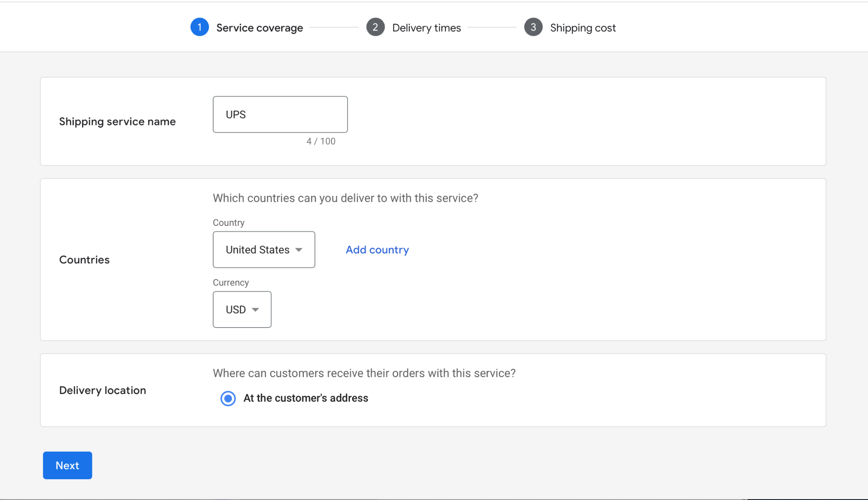The width and height of the screenshot is (868, 500).
Task: Click the Countries section label
Action: (x=84, y=260)
